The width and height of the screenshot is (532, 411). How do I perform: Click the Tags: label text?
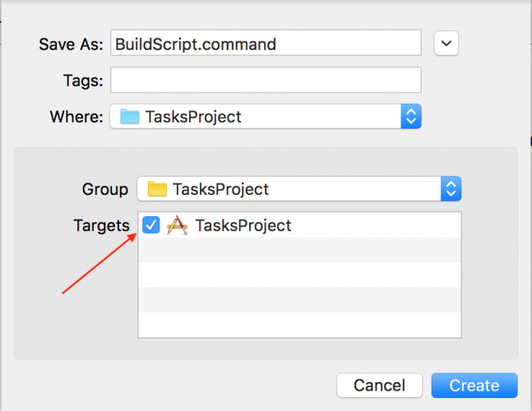coord(83,81)
